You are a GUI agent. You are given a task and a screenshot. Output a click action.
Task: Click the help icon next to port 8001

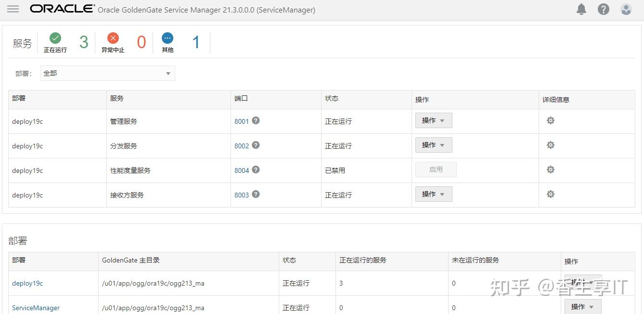[x=256, y=121]
